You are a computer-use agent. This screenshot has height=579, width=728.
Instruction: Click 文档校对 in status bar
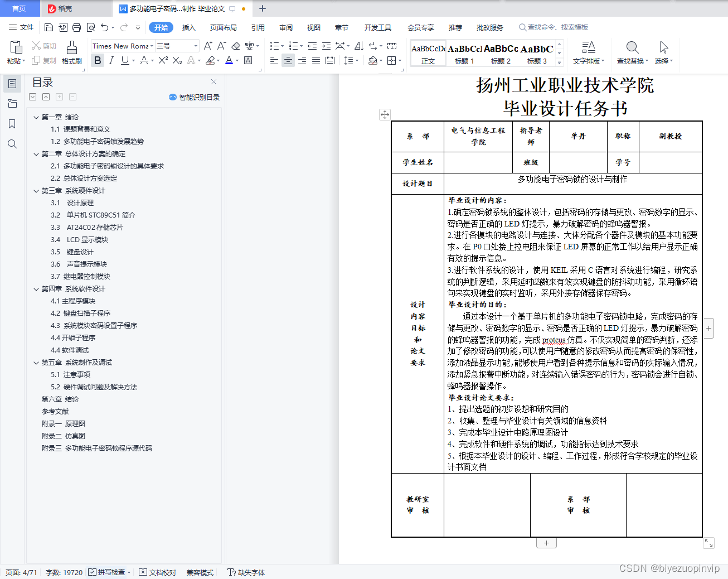[x=158, y=572]
